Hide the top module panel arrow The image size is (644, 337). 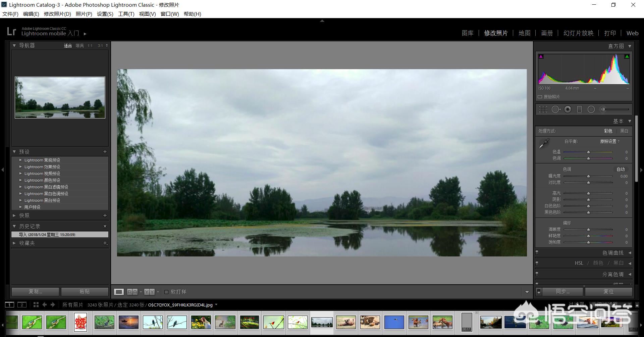click(x=322, y=21)
